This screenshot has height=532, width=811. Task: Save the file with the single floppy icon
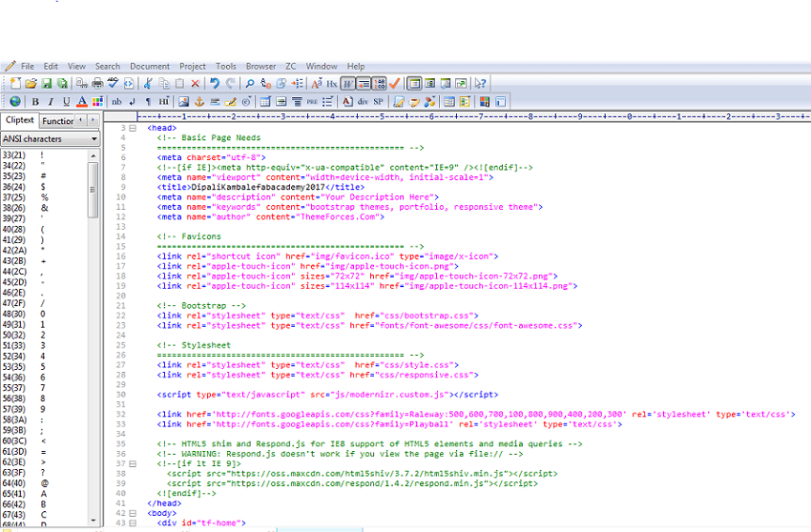(x=47, y=83)
